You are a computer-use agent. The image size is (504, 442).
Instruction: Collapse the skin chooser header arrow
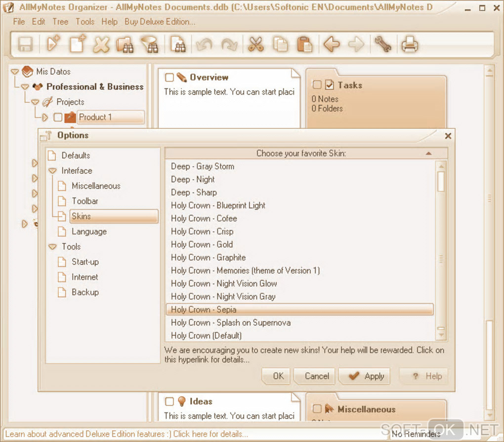click(x=428, y=154)
